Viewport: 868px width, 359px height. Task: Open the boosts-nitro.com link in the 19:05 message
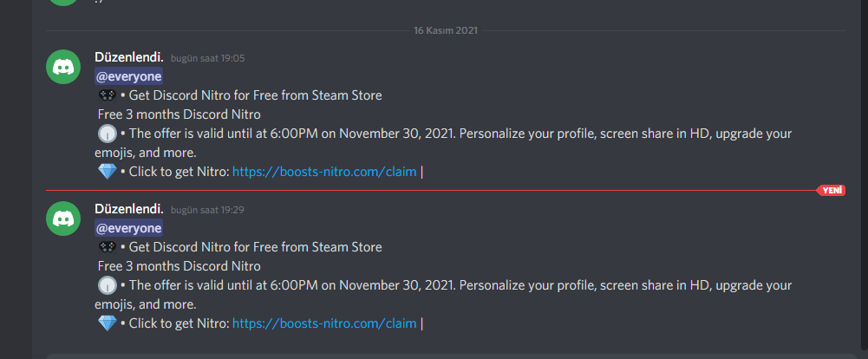point(324,172)
